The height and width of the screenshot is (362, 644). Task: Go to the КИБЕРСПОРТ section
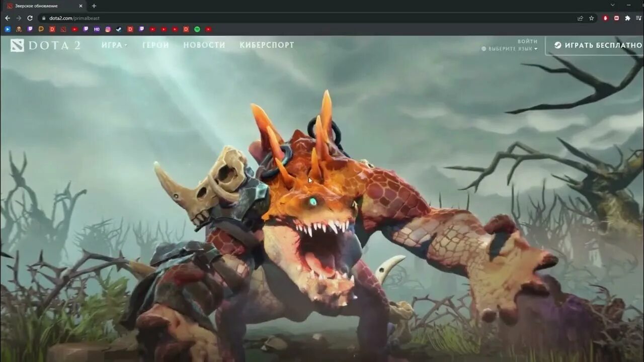point(267,45)
